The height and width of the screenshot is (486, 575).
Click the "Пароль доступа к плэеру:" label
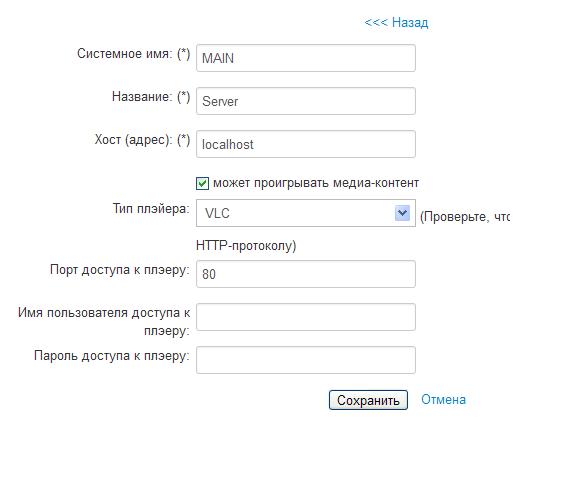tap(112, 355)
